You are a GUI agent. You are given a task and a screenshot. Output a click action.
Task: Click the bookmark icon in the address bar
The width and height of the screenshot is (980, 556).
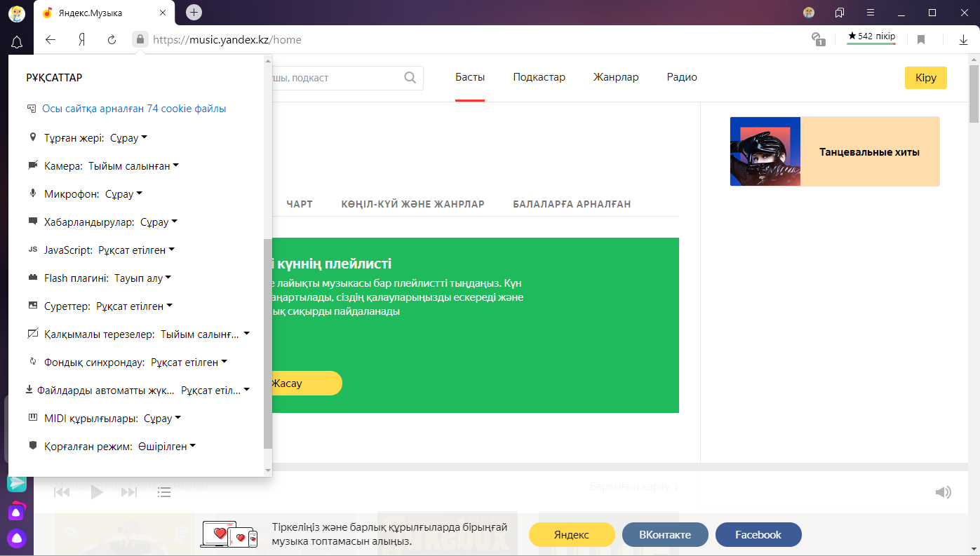click(921, 40)
